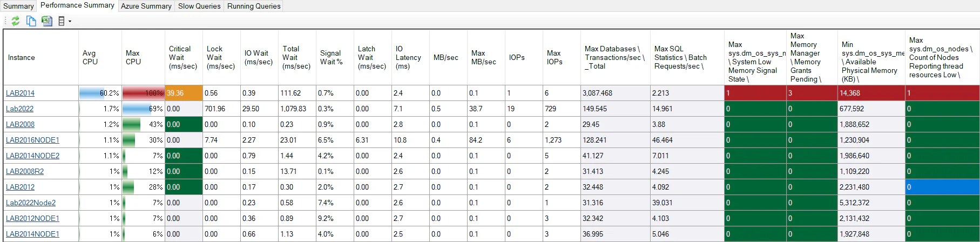Screen dimensions: 980x242
Task: Click the Export to Excel icon
Action: 47,21
